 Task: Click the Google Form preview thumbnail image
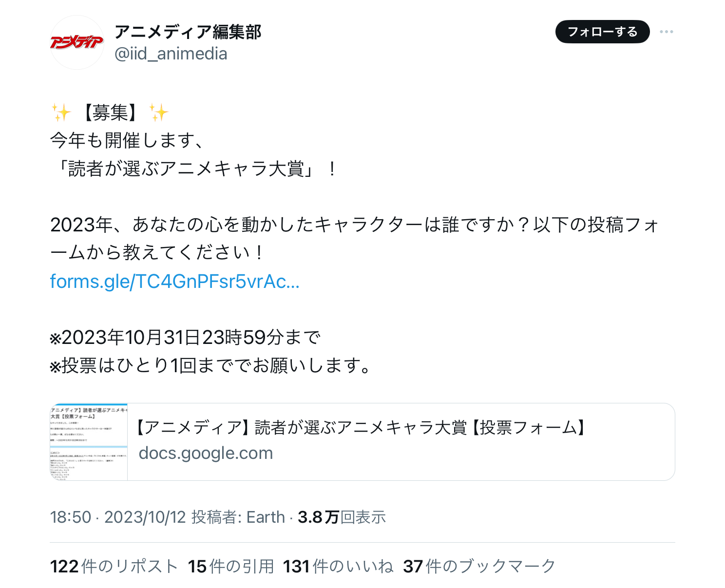click(x=89, y=442)
